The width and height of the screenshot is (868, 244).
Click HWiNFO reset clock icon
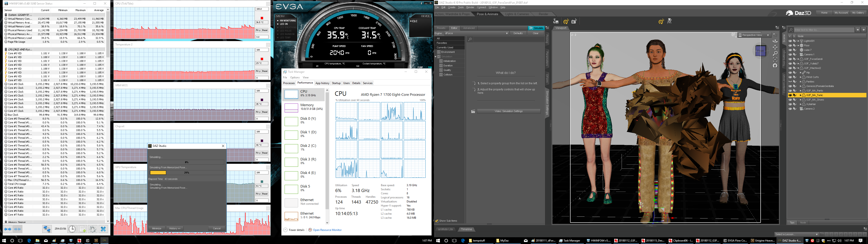click(x=72, y=229)
